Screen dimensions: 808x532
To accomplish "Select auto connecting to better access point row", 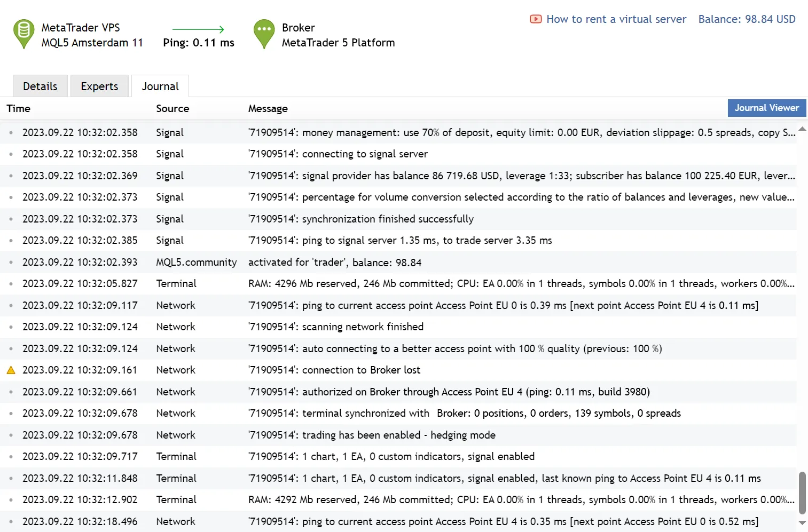I will (398, 348).
